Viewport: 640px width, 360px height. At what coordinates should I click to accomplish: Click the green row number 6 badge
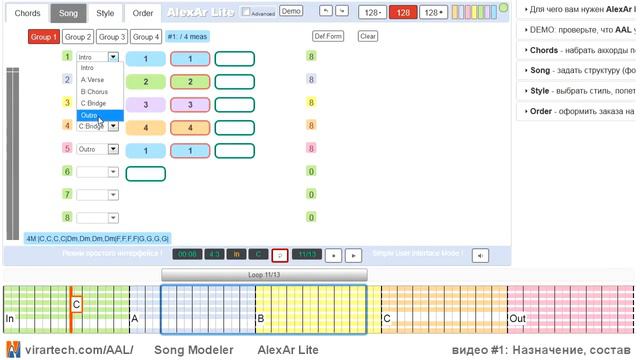coord(67,171)
